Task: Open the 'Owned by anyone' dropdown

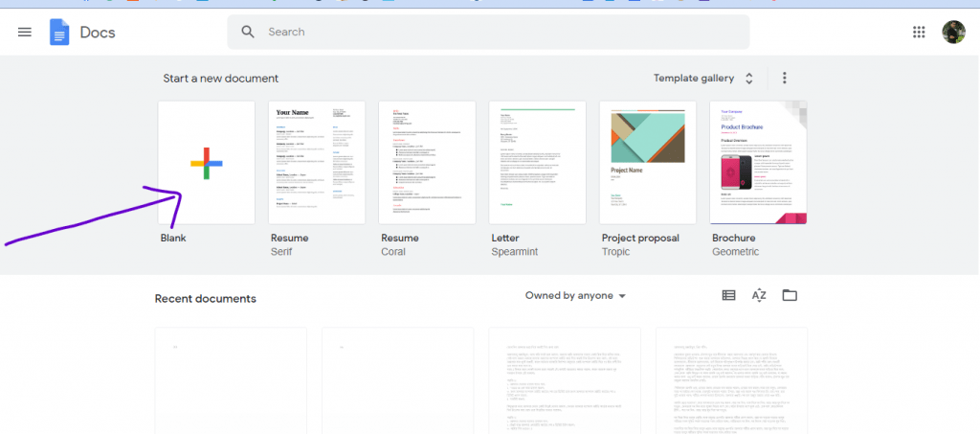Action: pos(575,296)
